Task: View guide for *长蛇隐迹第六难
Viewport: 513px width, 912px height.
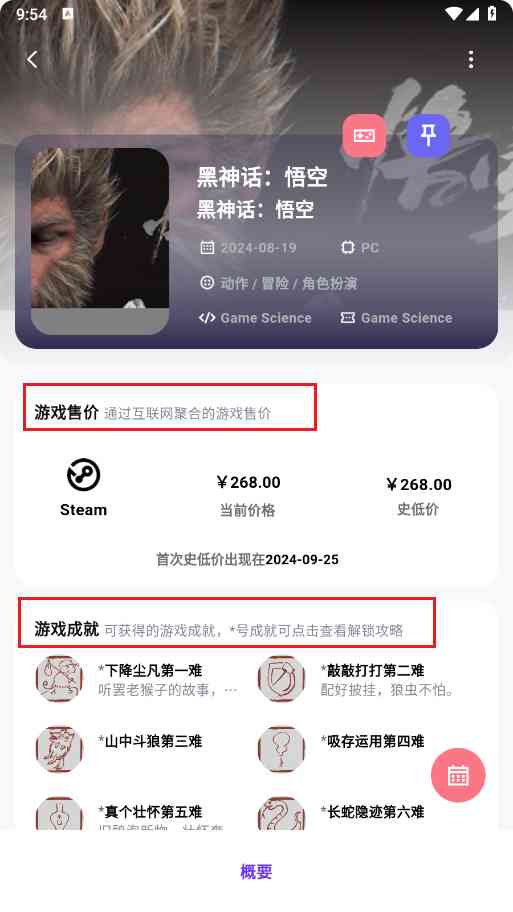Action: (372, 812)
